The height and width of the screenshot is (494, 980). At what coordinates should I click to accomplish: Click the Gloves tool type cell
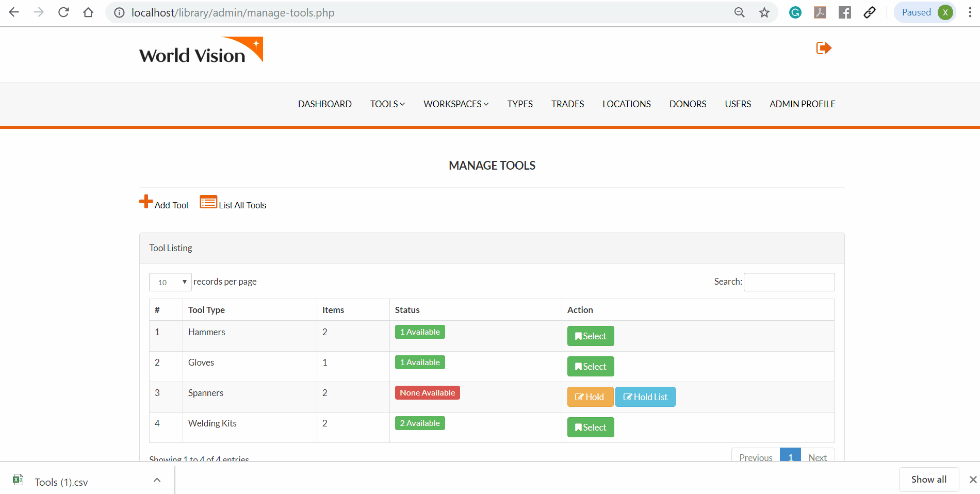250,367
